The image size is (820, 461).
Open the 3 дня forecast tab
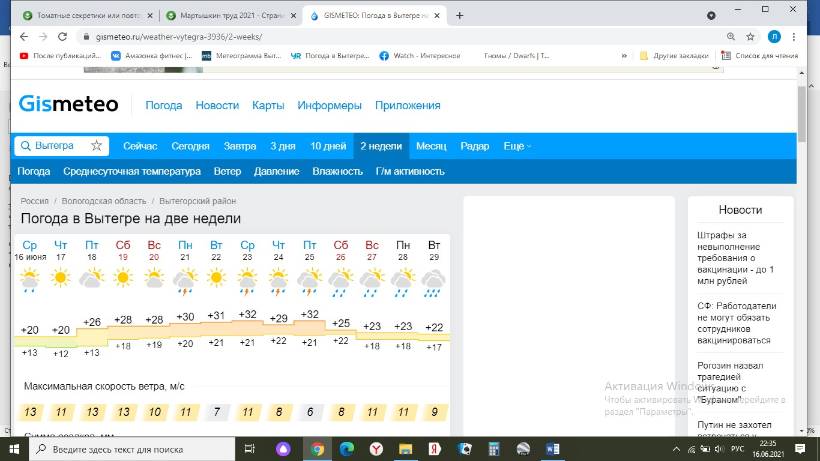coord(283,146)
